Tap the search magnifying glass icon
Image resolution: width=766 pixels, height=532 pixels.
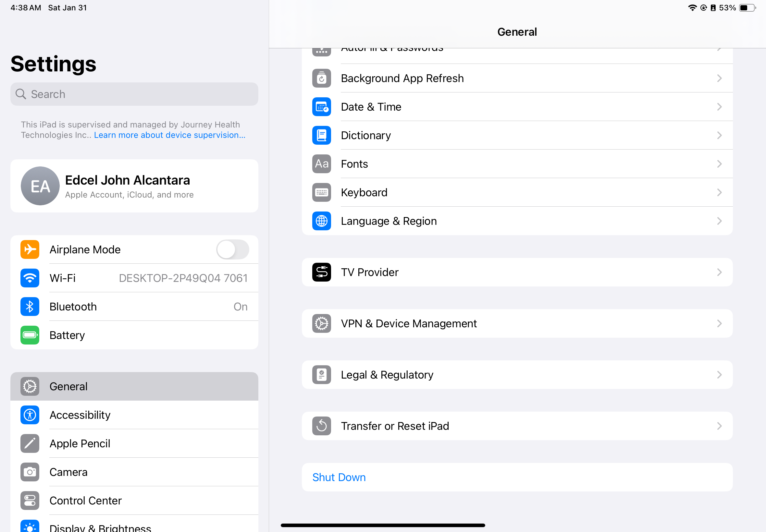pos(21,94)
